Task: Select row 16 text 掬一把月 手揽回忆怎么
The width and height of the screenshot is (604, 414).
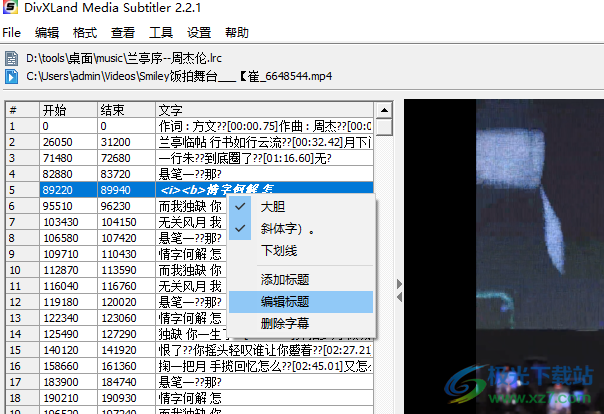Action: tap(264, 366)
